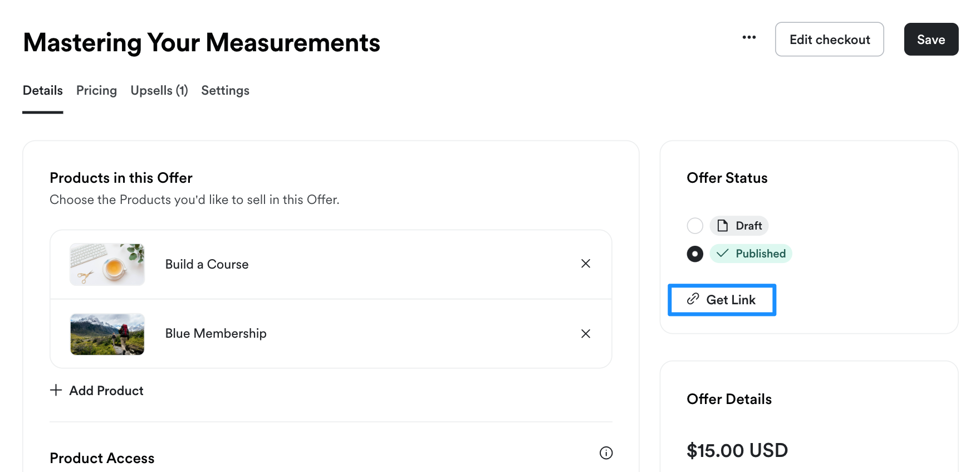The image size is (980, 472).
Task: Switch to the Pricing tab
Action: (96, 90)
